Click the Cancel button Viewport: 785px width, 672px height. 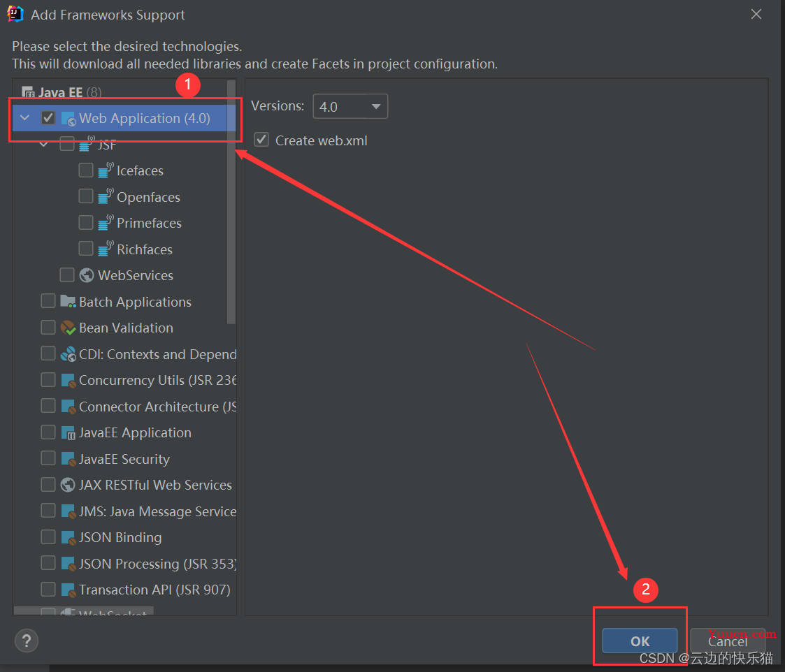[728, 641]
